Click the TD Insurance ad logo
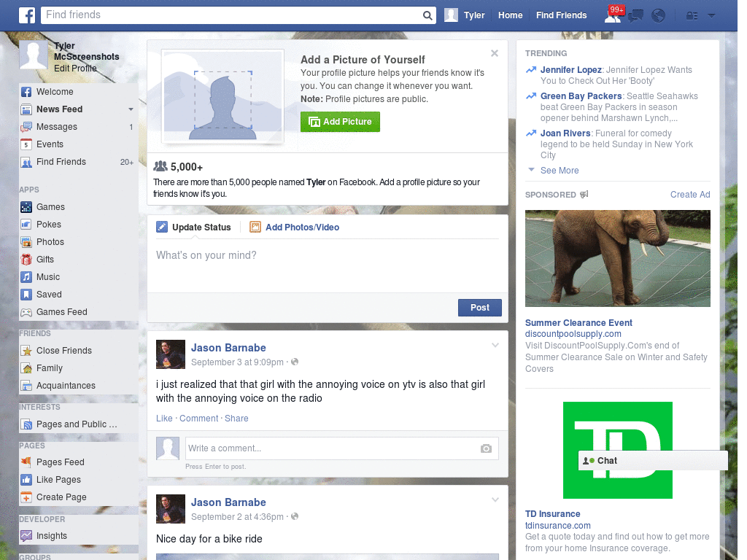This screenshot has height=560, width=747. click(x=617, y=451)
